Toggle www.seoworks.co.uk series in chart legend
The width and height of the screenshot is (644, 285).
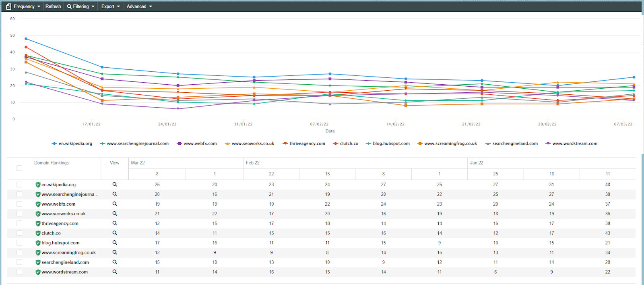click(x=250, y=144)
